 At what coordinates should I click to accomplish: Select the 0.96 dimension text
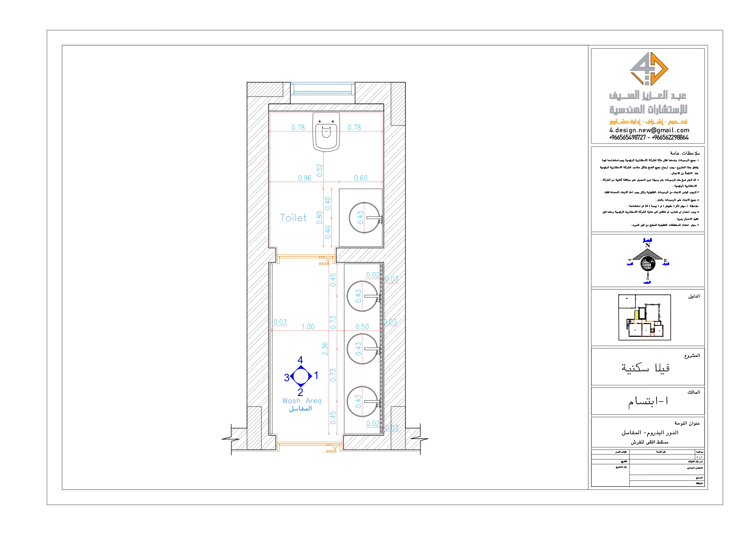coord(304,178)
